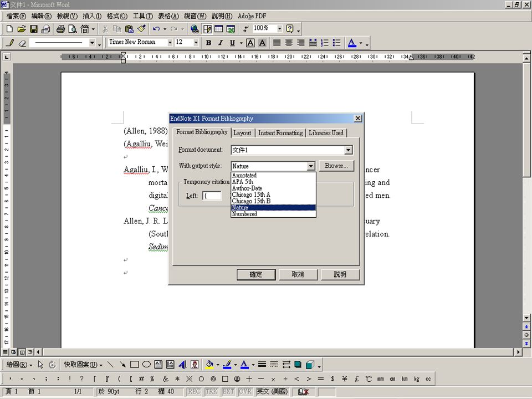This screenshot has width=532, height=399.
Task: Click the Browse... button
Action: click(x=336, y=166)
